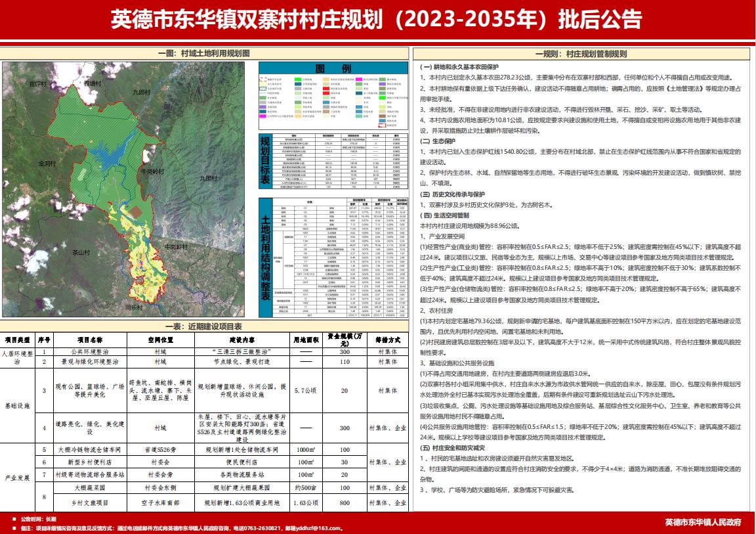Collapse the 一规则：村庄规划管制规则 panel header

(x=584, y=53)
